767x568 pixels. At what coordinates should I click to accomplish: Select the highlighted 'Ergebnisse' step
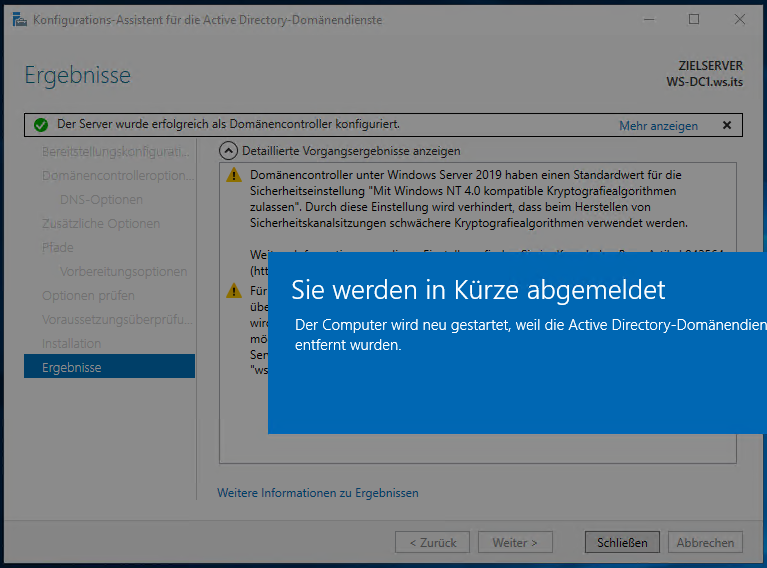[x=110, y=366]
